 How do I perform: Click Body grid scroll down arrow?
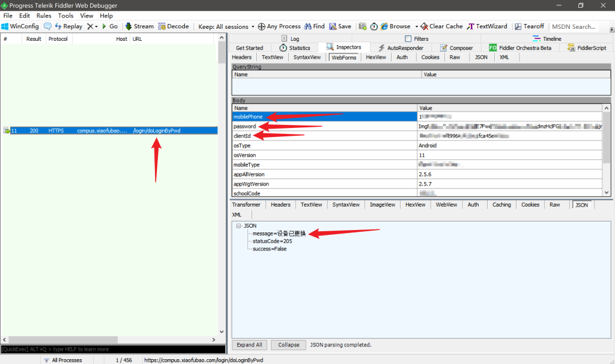tap(607, 193)
